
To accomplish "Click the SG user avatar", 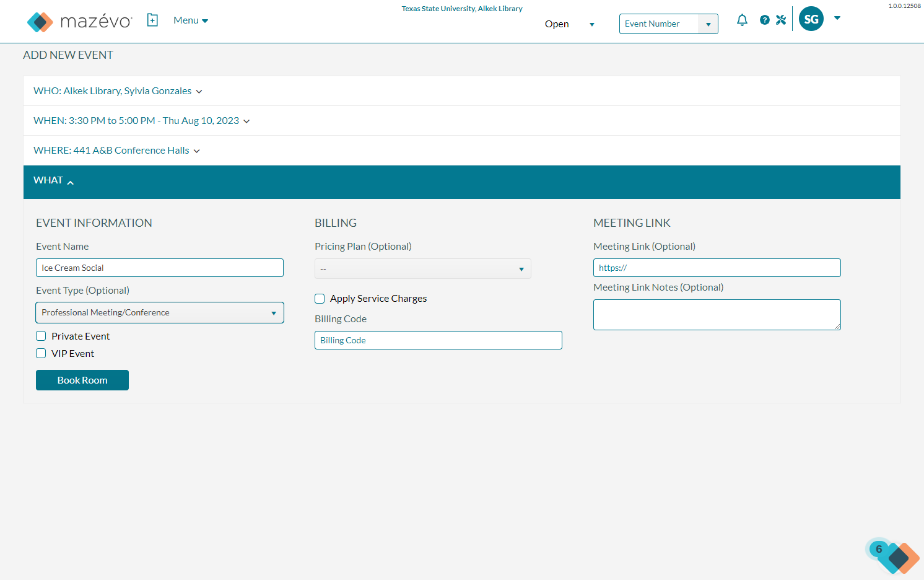I will tap(811, 19).
